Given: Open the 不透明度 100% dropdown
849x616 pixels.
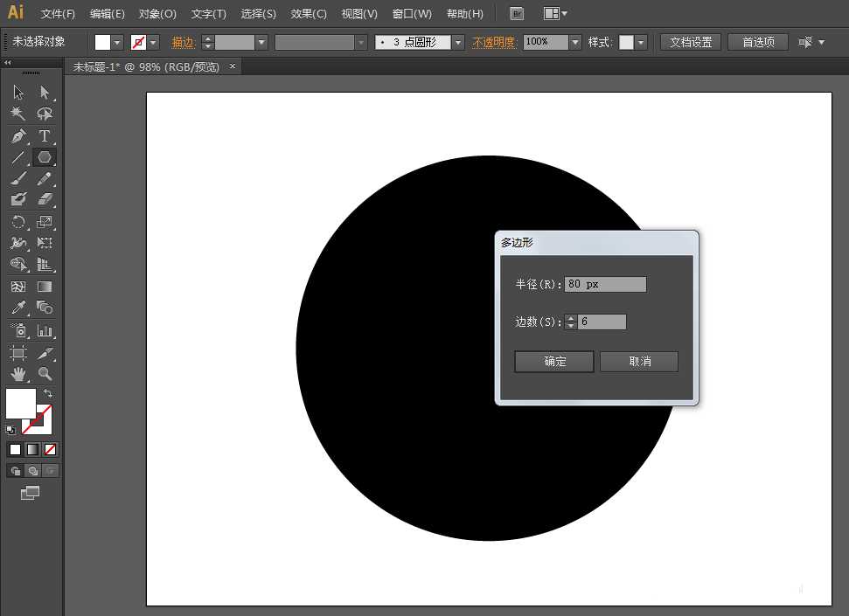Looking at the screenshot, I should coord(574,41).
